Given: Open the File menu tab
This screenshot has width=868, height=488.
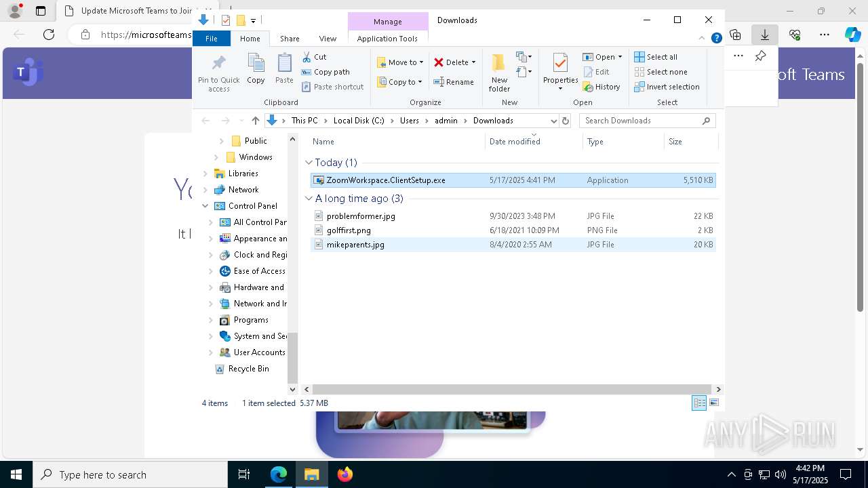Looking at the screenshot, I should (x=212, y=39).
